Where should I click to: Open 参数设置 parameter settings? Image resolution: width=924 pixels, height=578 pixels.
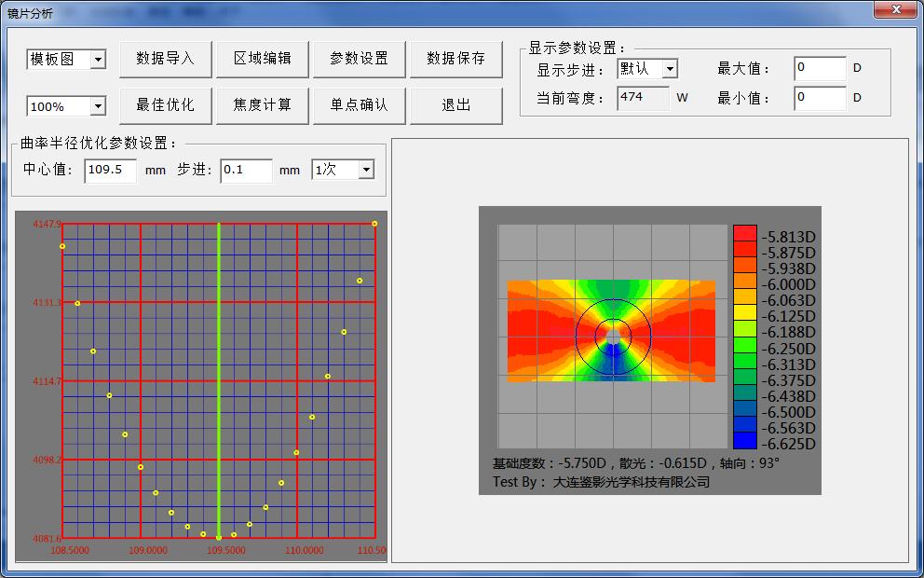pyautogui.click(x=359, y=59)
